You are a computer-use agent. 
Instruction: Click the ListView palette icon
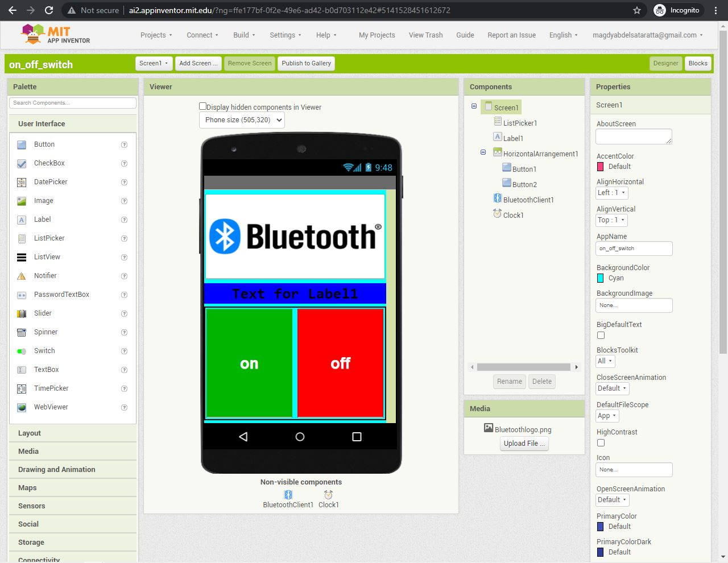pyautogui.click(x=22, y=257)
